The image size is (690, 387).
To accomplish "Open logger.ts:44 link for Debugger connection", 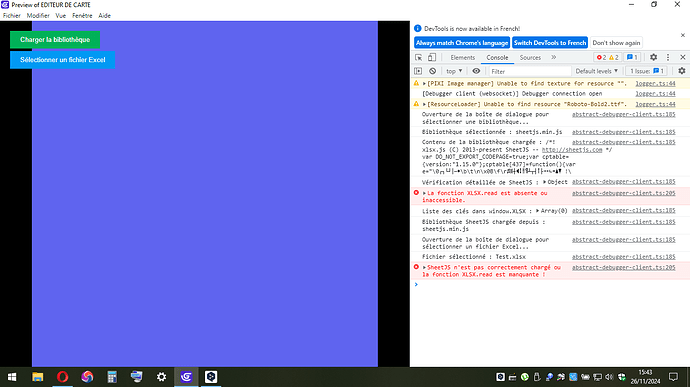I will (x=655, y=94).
